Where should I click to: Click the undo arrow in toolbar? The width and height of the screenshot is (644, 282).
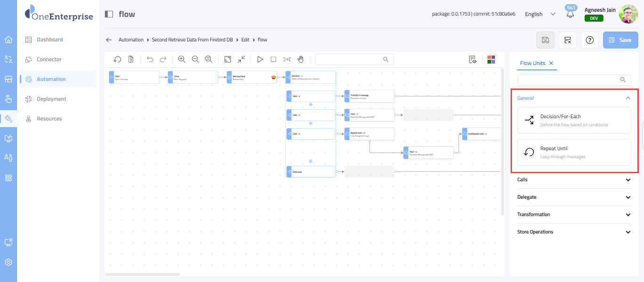pos(150,59)
